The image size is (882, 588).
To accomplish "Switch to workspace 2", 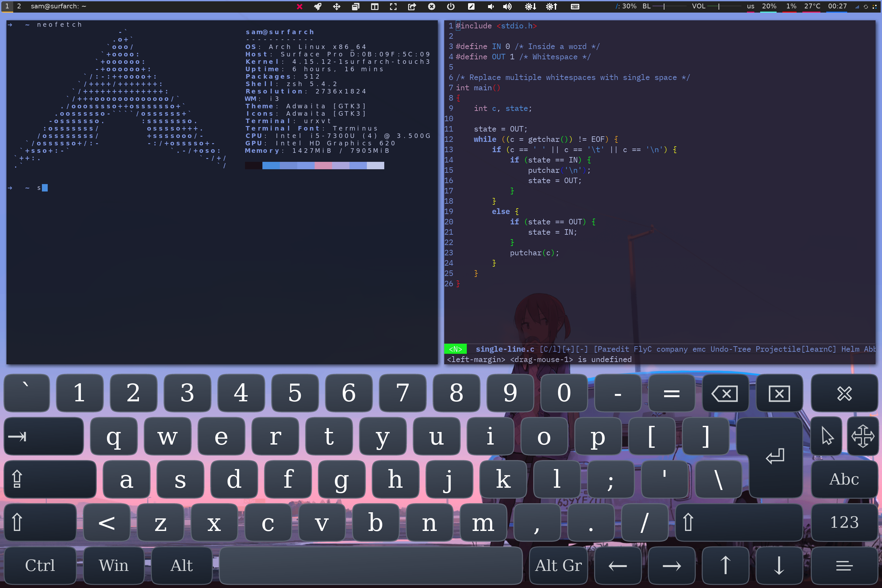I will [19, 6].
